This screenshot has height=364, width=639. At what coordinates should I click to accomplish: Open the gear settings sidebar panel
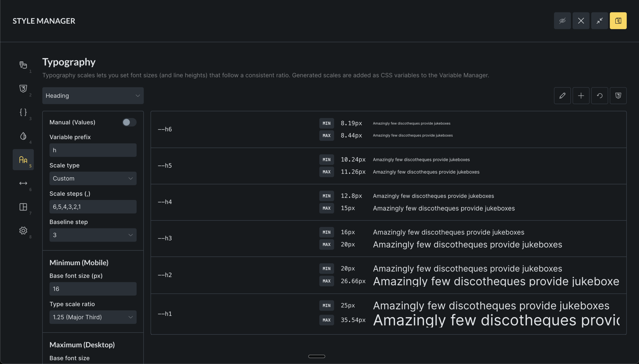click(x=23, y=231)
